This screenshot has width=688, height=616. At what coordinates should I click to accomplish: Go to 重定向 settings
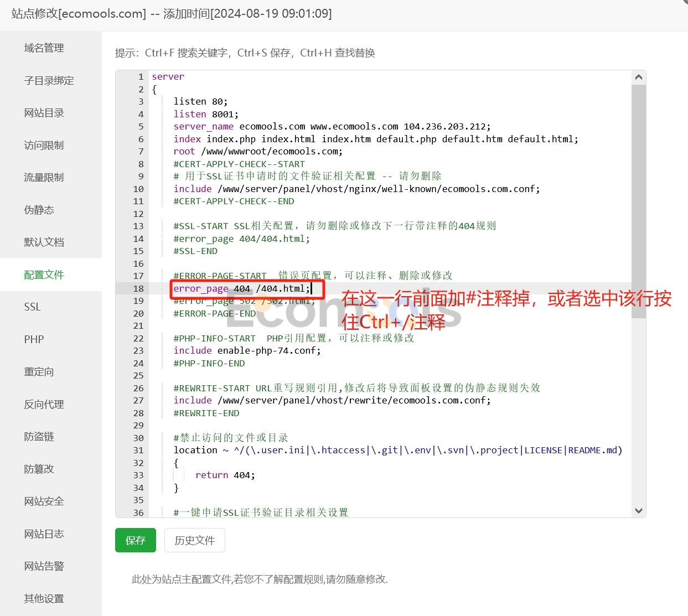click(x=39, y=372)
